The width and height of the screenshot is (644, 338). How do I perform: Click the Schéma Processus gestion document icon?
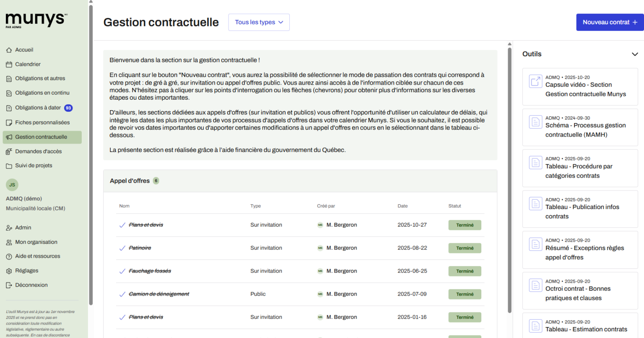(x=535, y=122)
